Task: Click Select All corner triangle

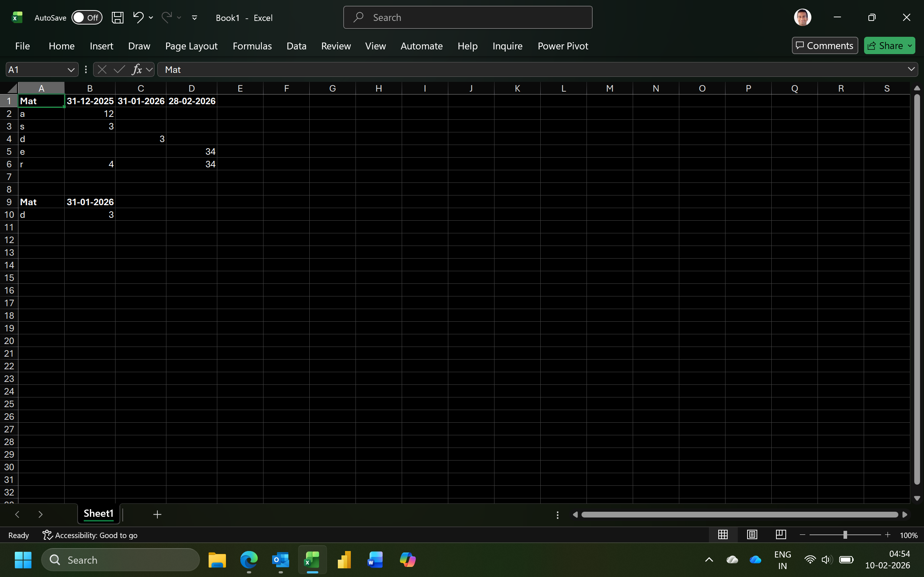Action: coord(12,89)
